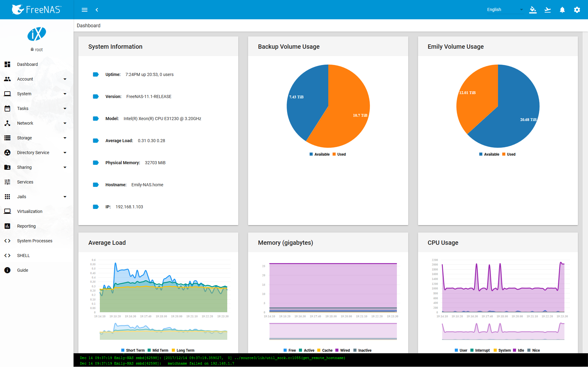Expand the Storage menu arrow
588x367 pixels.
pyautogui.click(x=65, y=138)
